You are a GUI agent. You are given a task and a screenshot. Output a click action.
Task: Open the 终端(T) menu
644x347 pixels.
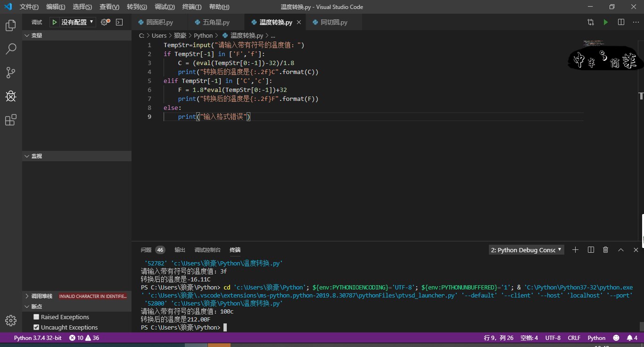pos(191,7)
